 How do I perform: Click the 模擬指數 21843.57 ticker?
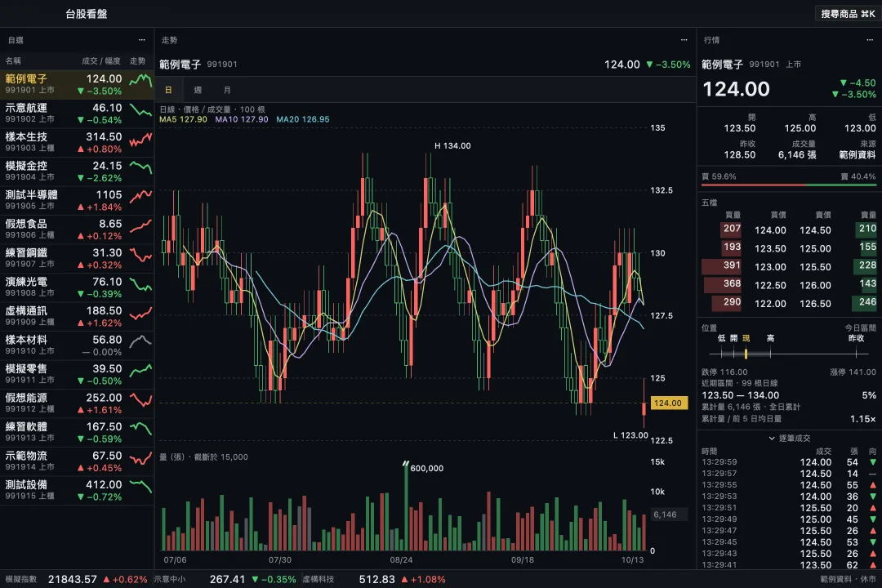(76, 579)
